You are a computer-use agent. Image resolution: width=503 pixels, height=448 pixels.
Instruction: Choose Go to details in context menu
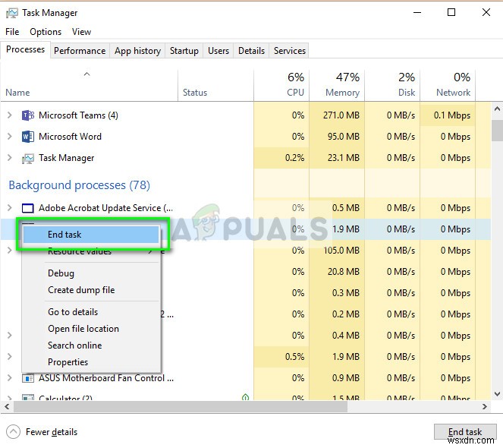[91, 312]
